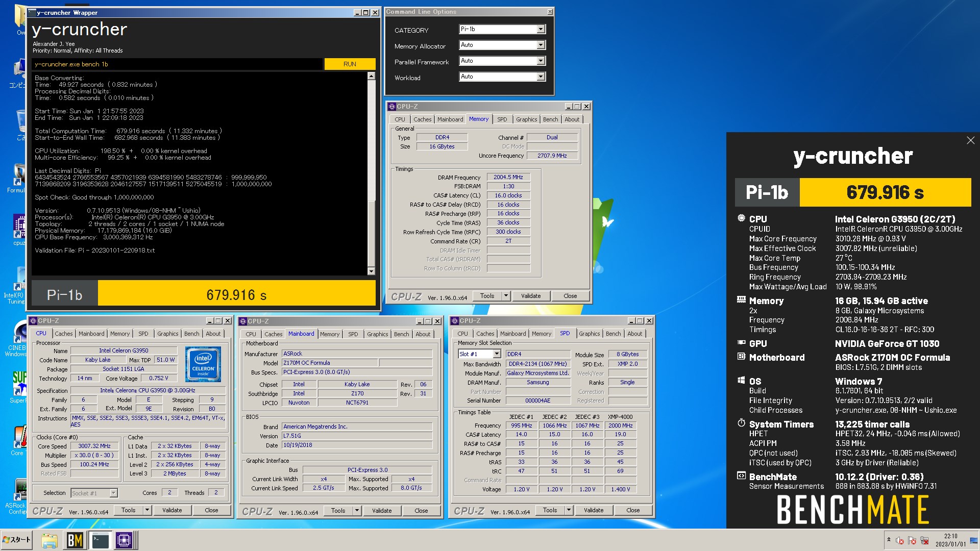Click Core Speed value 3007.32 MHz
Viewport: 980px width, 551px height.
(94, 446)
